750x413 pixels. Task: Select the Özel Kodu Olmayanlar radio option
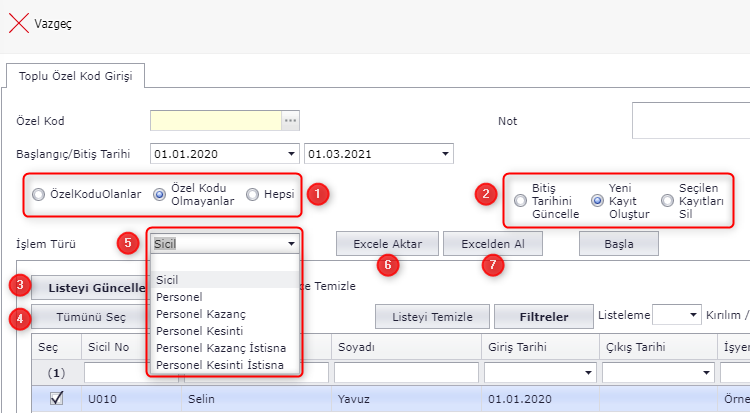[159, 195]
